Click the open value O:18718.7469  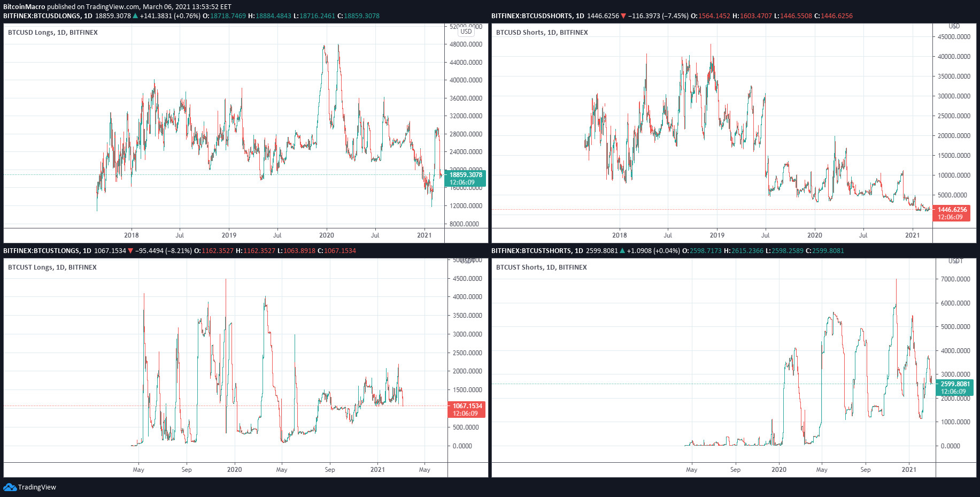(225, 16)
